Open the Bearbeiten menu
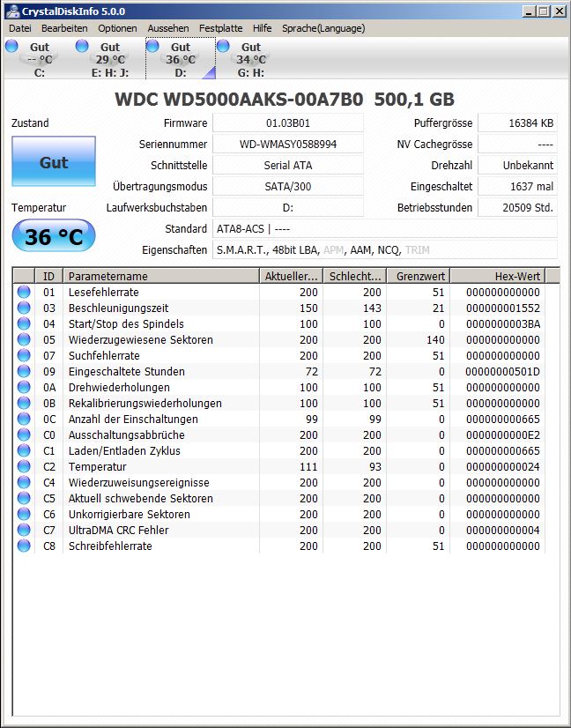Screen dimensions: 571x728 click(64, 28)
